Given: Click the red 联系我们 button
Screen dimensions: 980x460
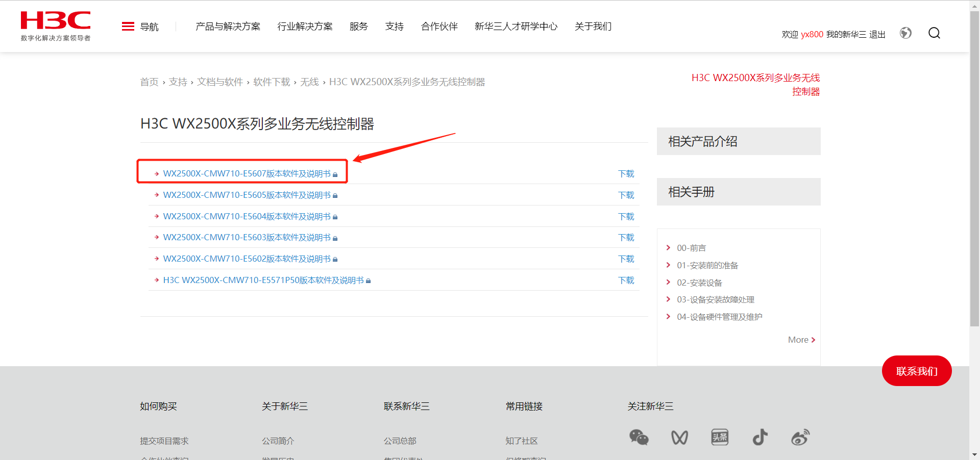Looking at the screenshot, I should 917,371.
